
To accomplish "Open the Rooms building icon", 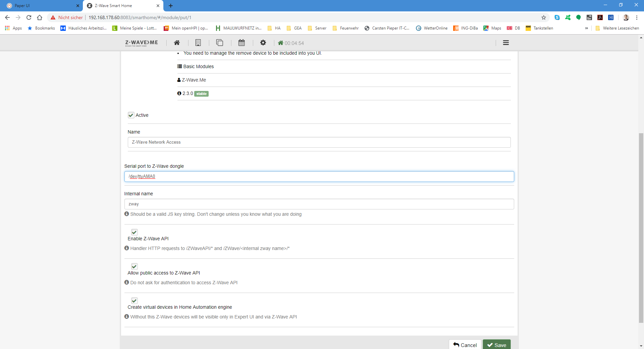I will coord(198,43).
